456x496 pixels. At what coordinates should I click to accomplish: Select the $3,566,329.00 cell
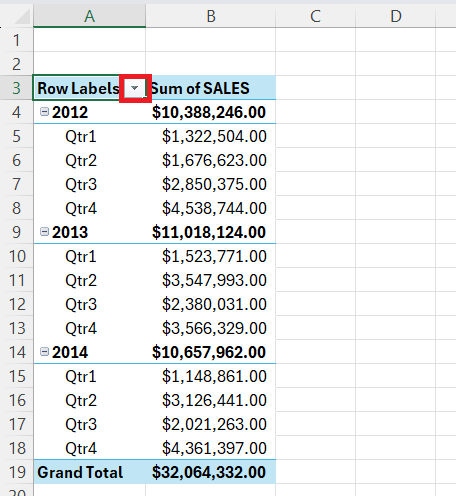coord(211,328)
